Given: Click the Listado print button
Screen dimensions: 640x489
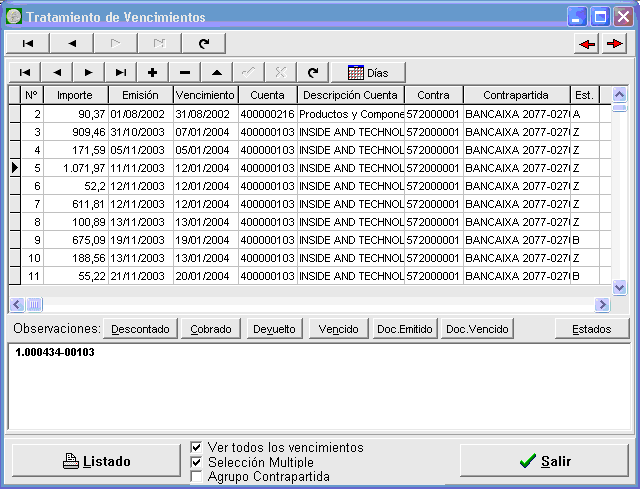Looking at the screenshot, I should (97, 461).
